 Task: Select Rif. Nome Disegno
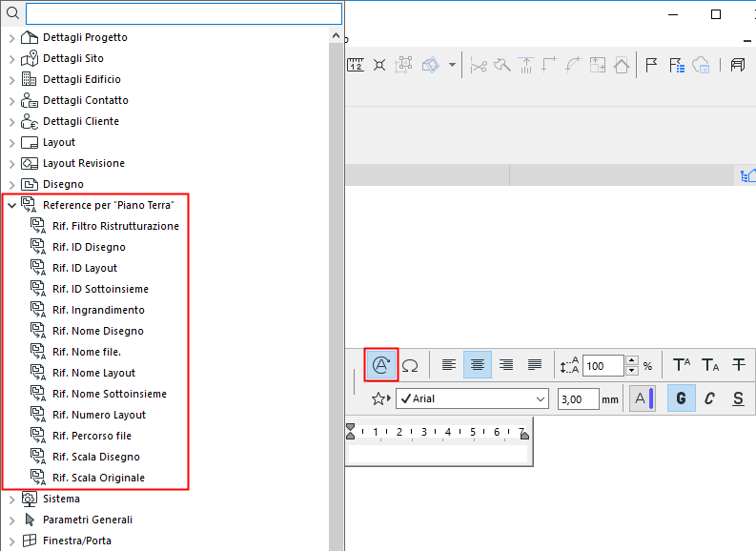(98, 331)
